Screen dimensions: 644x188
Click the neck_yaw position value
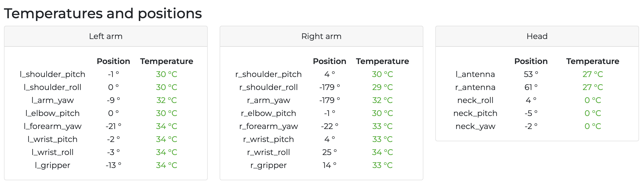tap(531, 126)
